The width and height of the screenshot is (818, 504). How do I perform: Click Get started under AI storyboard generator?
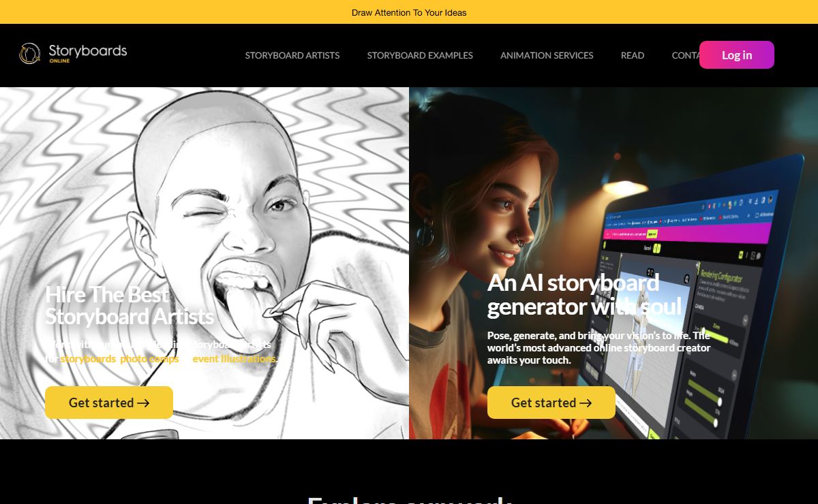coord(551,403)
